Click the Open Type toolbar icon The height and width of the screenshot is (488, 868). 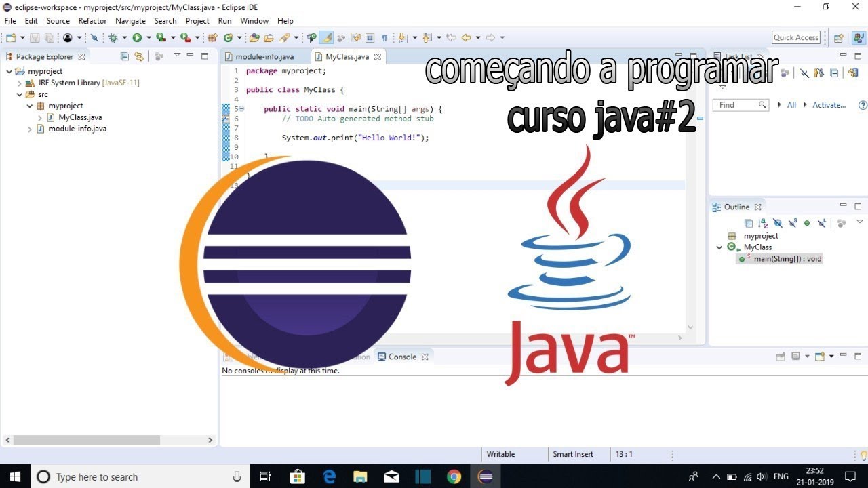click(x=254, y=37)
